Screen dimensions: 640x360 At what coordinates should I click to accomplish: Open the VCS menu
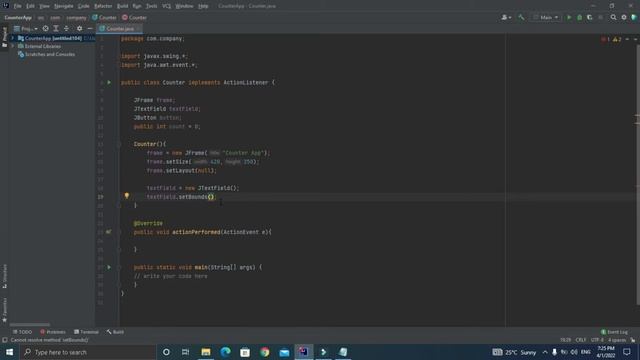coord(167,6)
